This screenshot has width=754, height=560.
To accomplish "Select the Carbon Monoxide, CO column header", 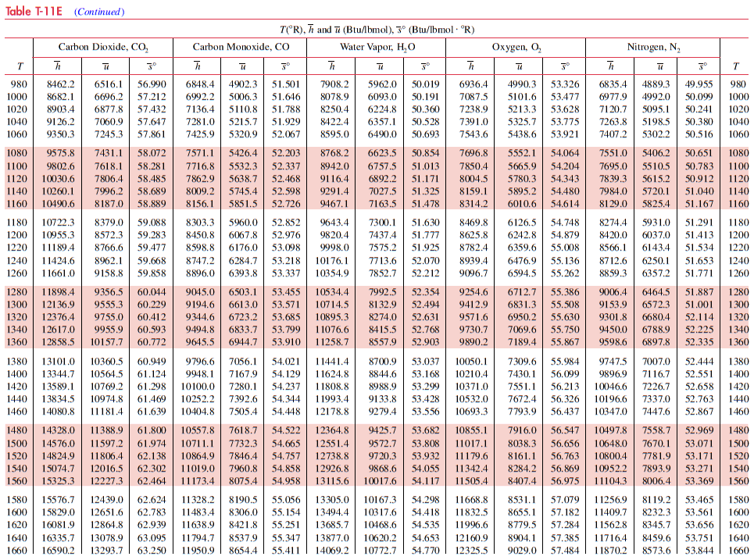I will 238,48.
